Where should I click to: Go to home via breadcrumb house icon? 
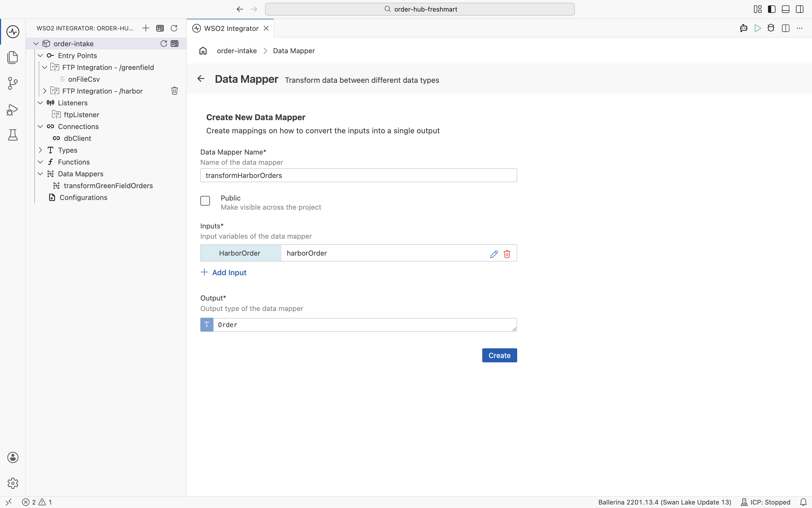[203, 51]
